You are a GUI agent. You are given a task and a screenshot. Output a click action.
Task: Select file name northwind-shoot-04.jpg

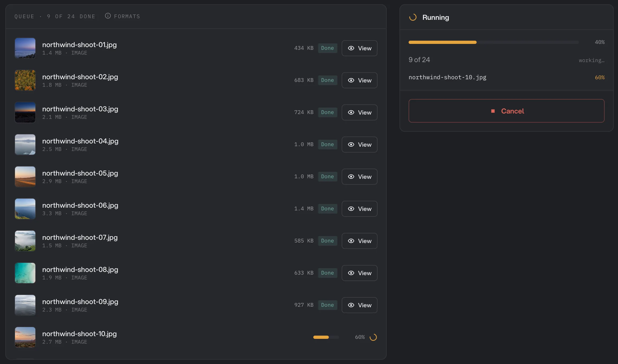[80, 141]
